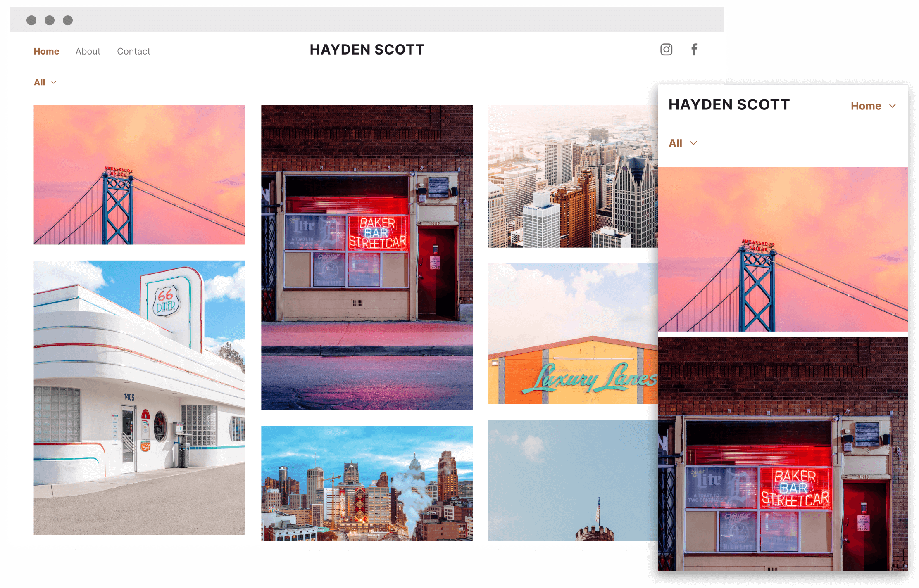Screen dimensions: 919x588
Task: Click the red traffic-light window dot
Action: pos(31,19)
